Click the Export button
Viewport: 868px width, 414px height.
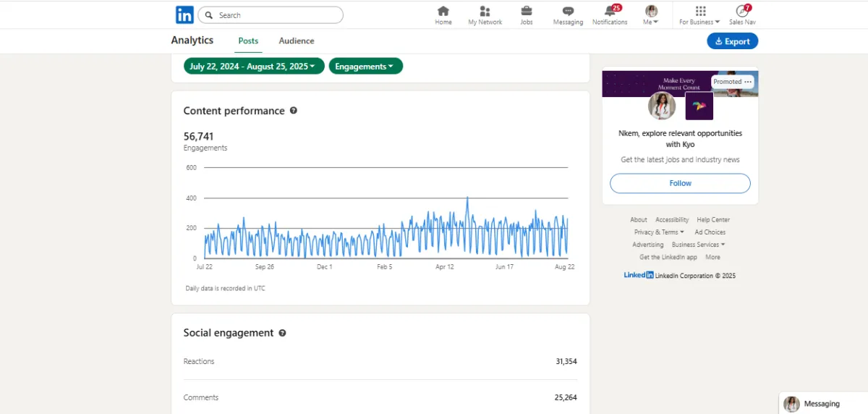click(732, 41)
